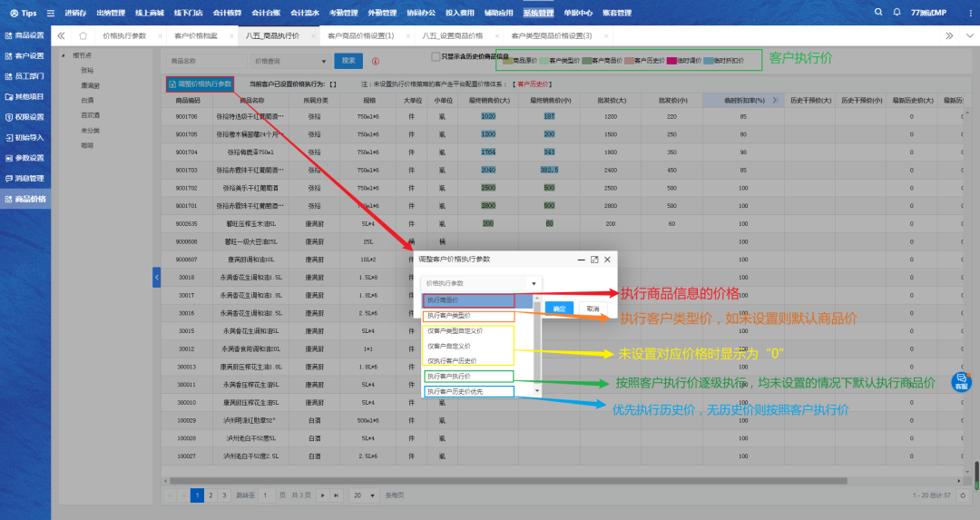Click the 确定 button in dialog
The height and width of the screenshot is (520, 980).
(x=559, y=309)
